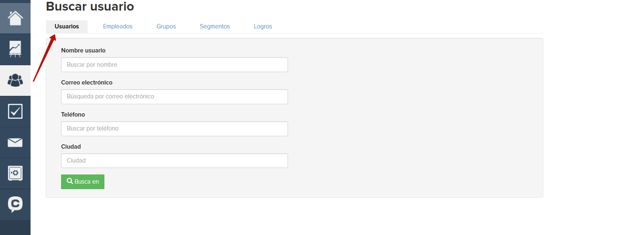
Task: Select the 'Buscar por teléfono' input box
Action: tap(174, 129)
